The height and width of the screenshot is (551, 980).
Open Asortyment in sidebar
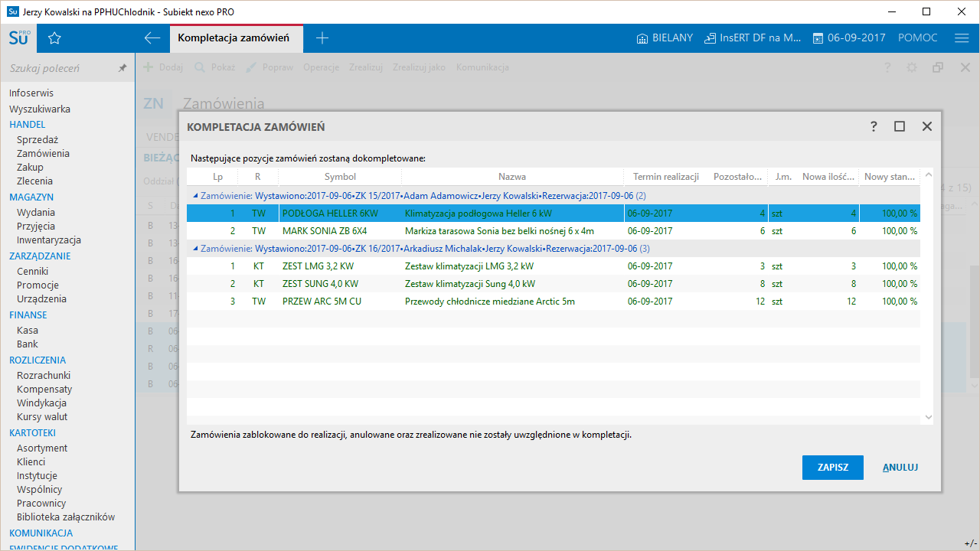point(42,448)
